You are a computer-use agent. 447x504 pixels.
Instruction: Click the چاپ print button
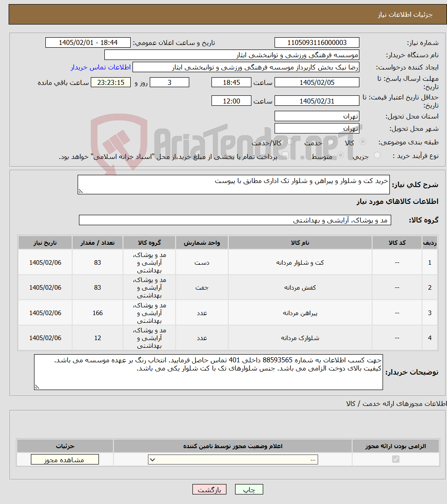point(249,489)
